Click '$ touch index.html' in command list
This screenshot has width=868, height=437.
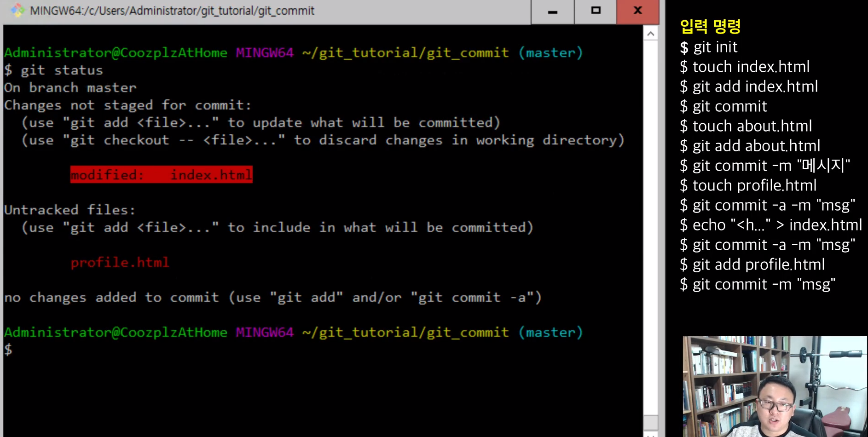pos(745,67)
